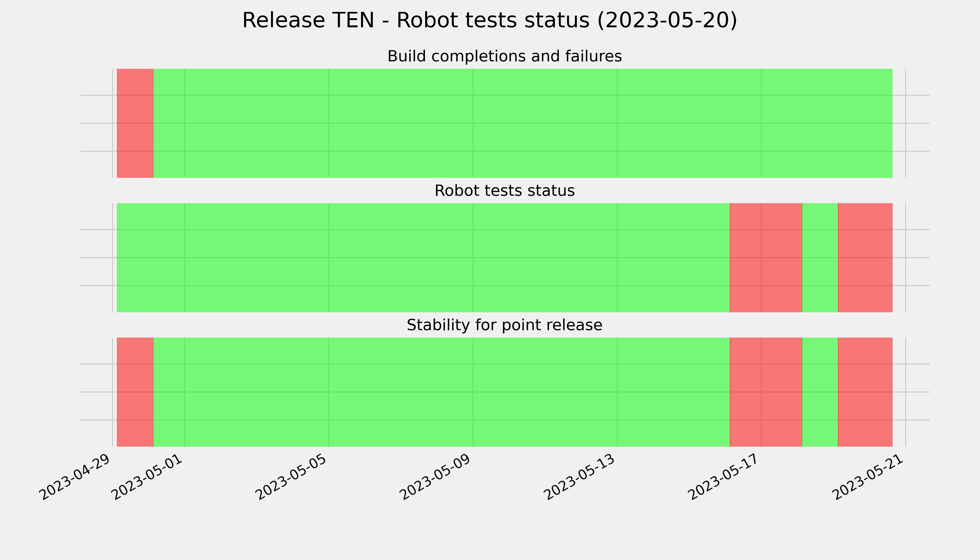Click the final red block in Stability chart

pyautogui.click(x=865, y=392)
